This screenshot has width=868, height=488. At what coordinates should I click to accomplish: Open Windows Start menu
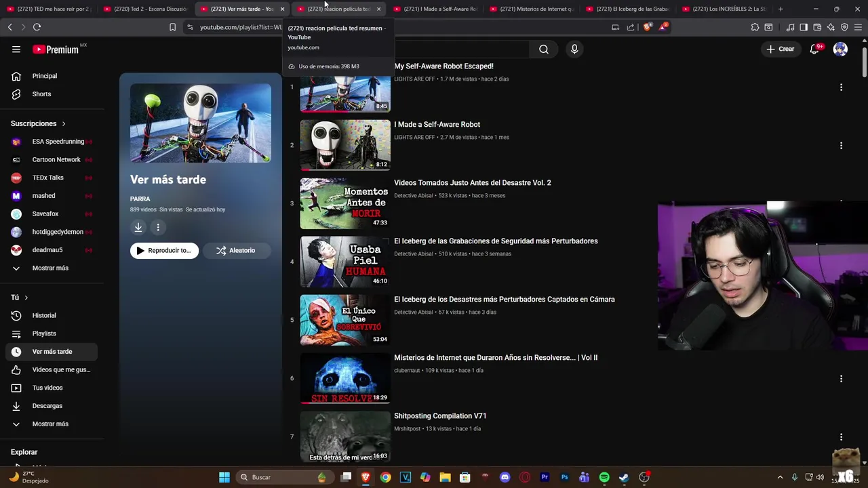click(224, 477)
